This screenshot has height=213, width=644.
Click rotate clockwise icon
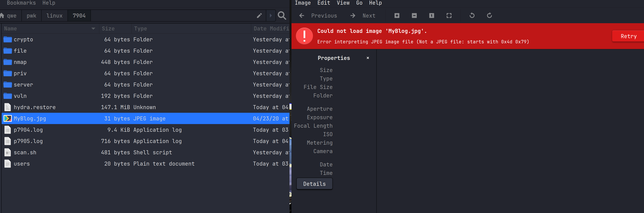point(489,16)
